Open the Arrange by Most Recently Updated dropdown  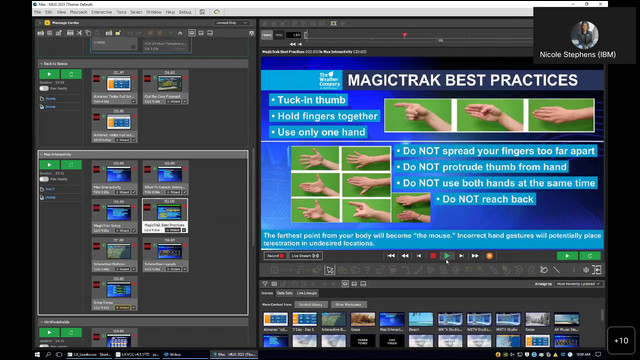pyautogui.click(x=578, y=284)
